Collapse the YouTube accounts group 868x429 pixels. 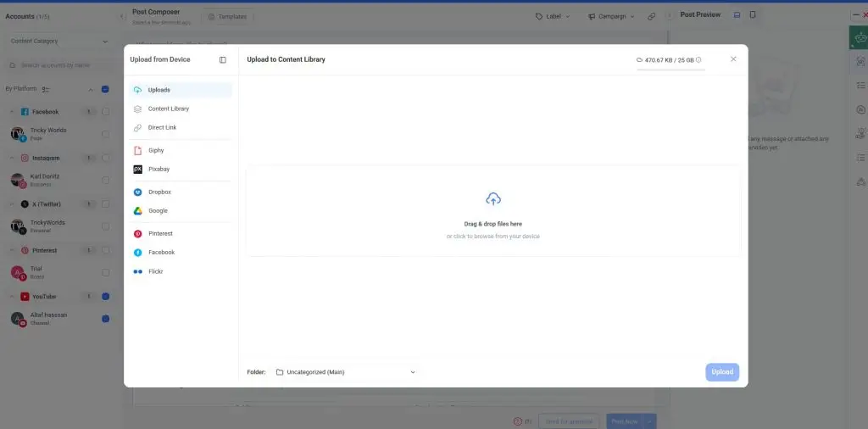(x=12, y=297)
